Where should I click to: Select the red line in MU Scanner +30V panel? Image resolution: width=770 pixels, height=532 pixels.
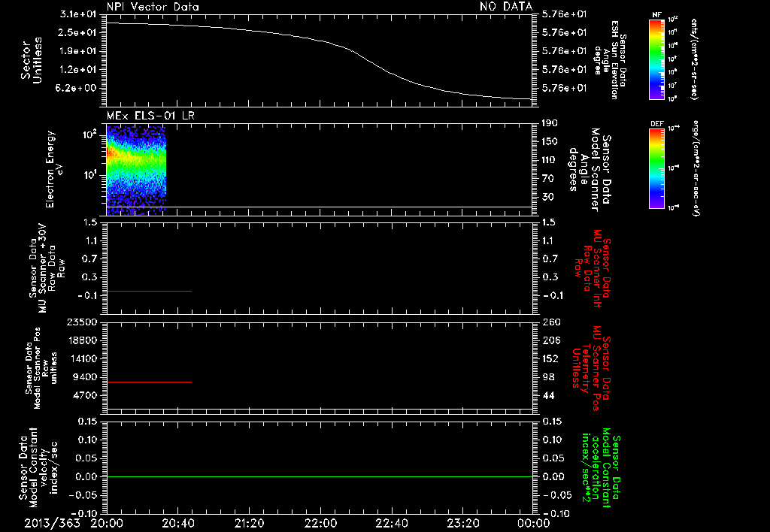pos(149,291)
